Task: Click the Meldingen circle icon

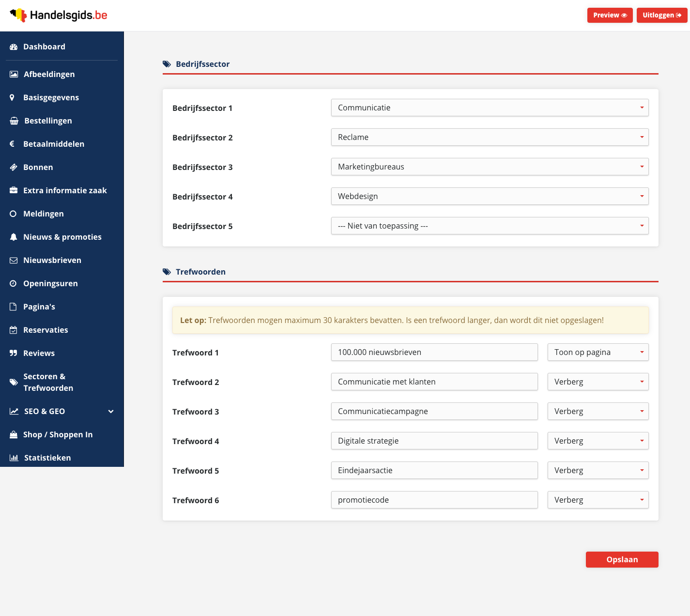Action: click(13, 214)
